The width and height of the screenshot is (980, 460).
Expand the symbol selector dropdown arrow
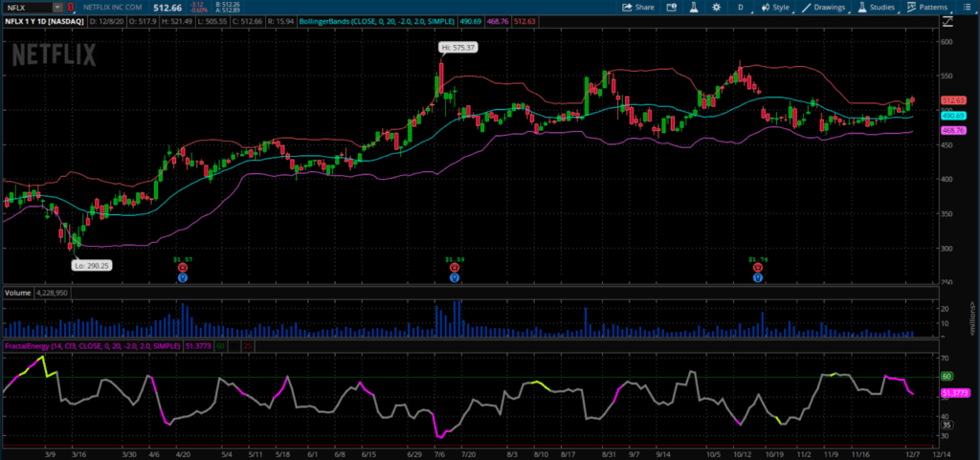tap(57, 8)
